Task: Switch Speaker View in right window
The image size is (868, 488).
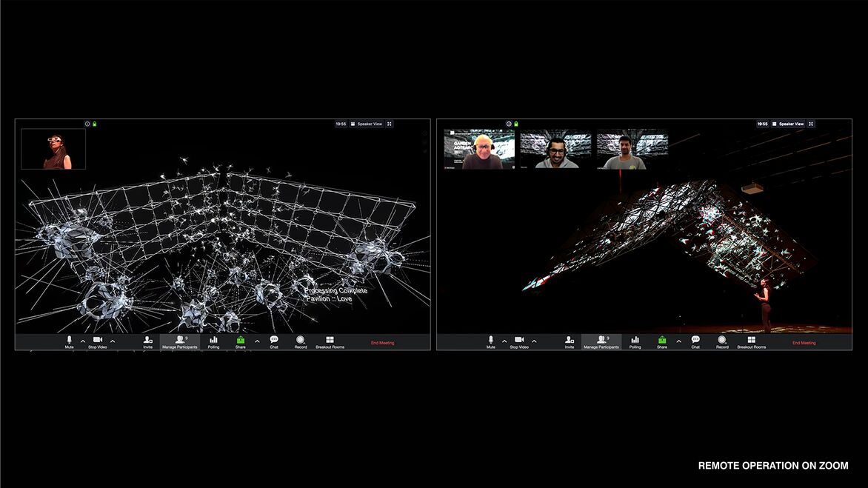Action: 789,124
